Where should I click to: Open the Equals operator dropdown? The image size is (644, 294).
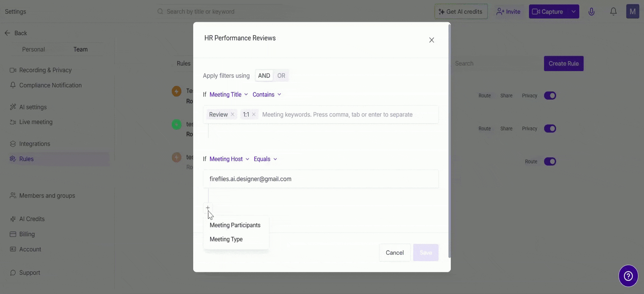265,159
